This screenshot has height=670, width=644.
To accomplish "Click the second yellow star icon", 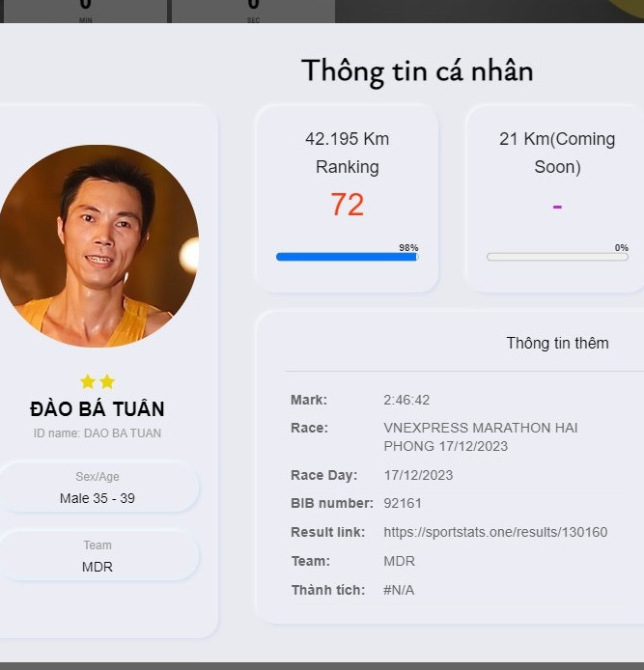I will click(x=107, y=381).
